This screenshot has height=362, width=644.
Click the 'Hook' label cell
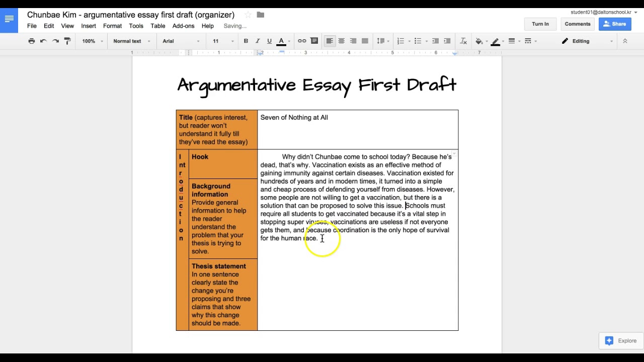[223, 164]
